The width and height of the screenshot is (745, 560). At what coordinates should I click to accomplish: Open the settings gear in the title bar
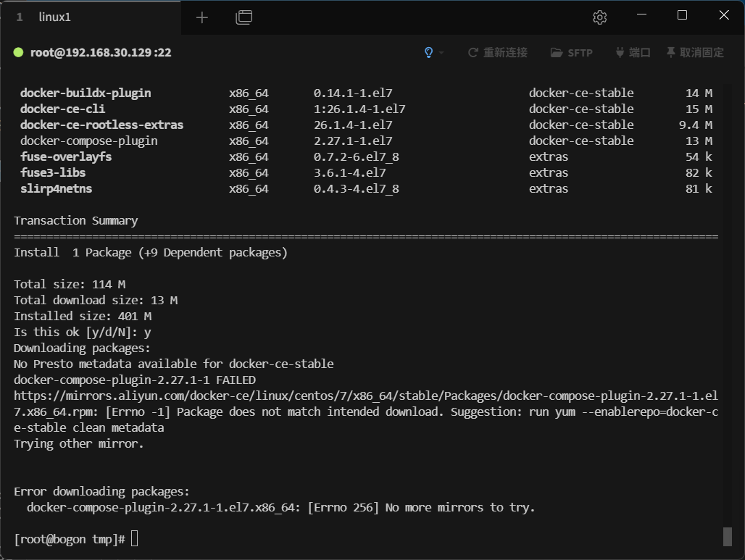pos(599,17)
